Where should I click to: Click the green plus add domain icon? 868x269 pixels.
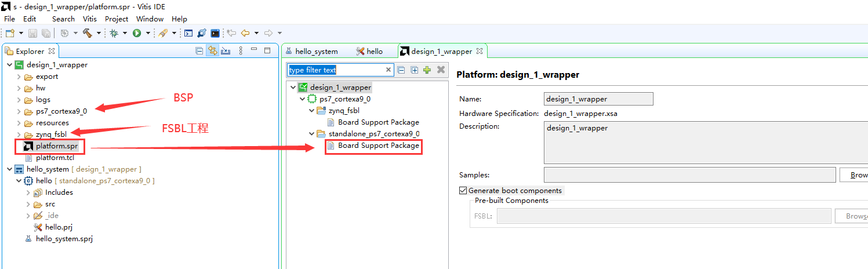427,70
